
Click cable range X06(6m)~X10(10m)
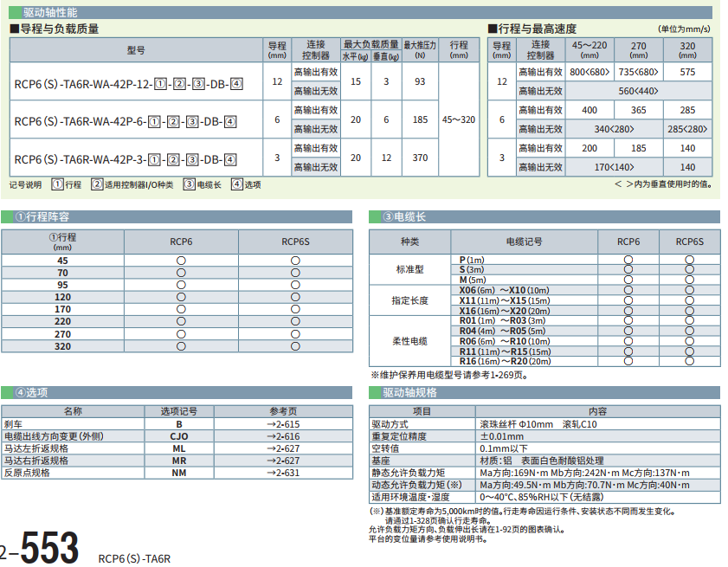(x=504, y=290)
